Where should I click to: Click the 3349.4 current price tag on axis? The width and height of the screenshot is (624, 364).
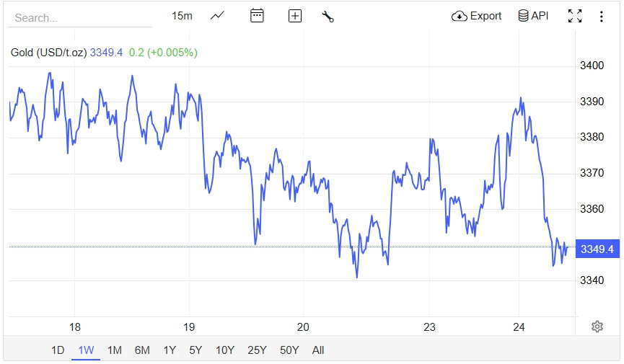597,249
